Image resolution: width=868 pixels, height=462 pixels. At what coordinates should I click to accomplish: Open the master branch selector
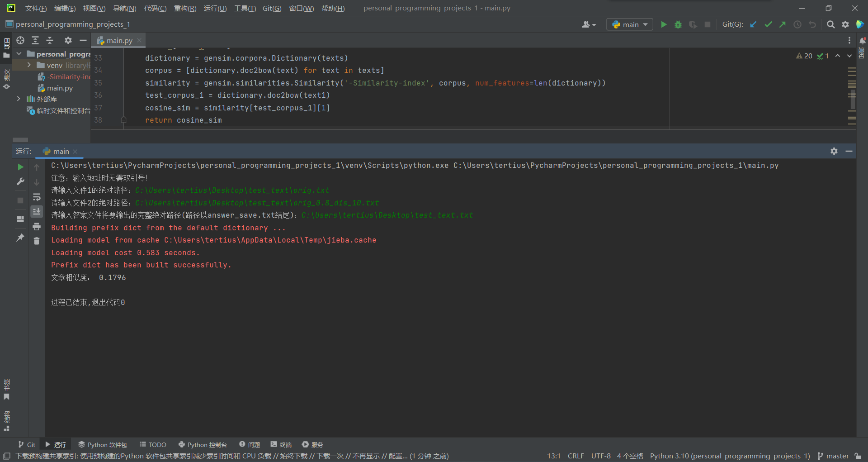833,456
